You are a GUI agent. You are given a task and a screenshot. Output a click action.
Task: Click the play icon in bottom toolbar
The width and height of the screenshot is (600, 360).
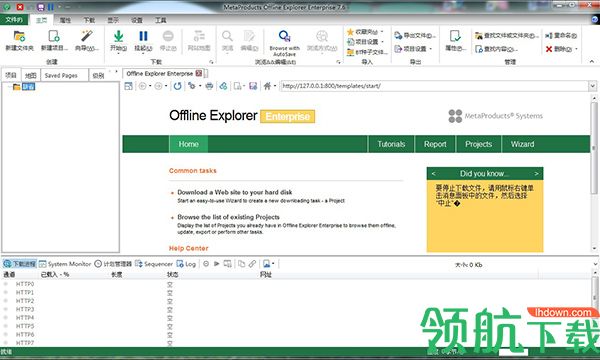click(x=216, y=264)
